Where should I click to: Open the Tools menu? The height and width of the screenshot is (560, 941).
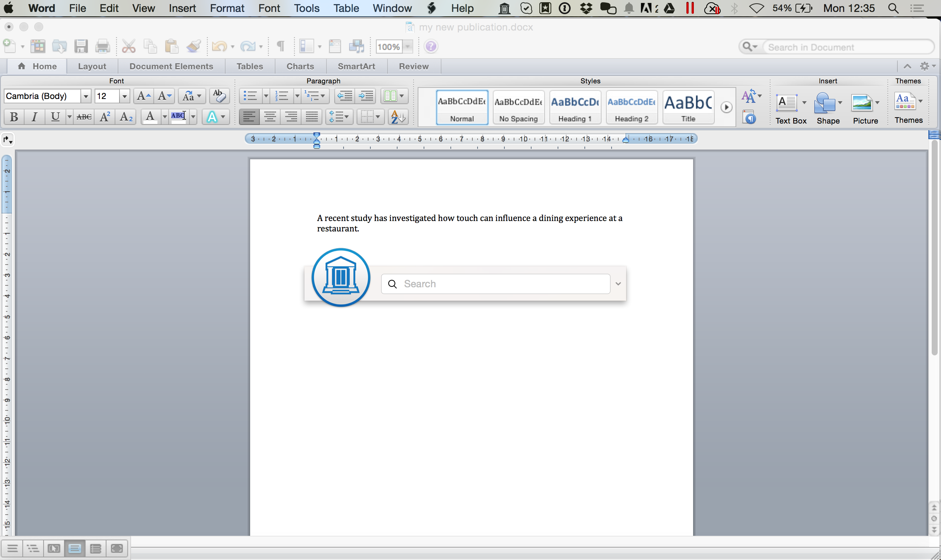tap(307, 8)
